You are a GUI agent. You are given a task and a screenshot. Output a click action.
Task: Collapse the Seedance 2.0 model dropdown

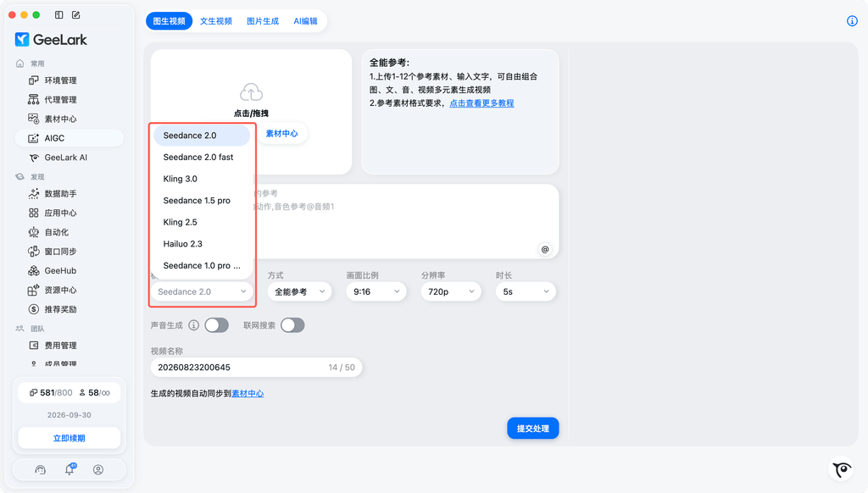tap(202, 291)
